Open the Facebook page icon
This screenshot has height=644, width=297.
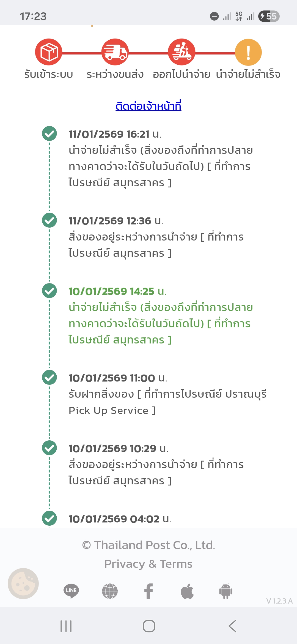pyautogui.click(x=148, y=591)
